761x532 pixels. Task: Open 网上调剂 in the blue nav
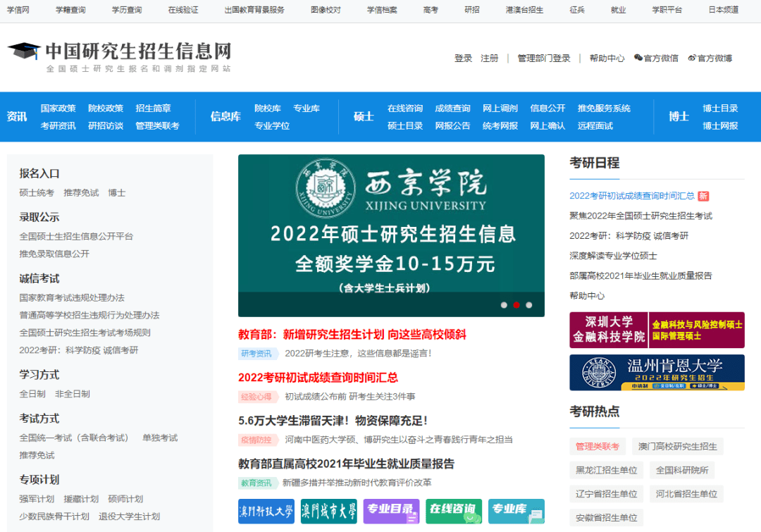[500, 109]
